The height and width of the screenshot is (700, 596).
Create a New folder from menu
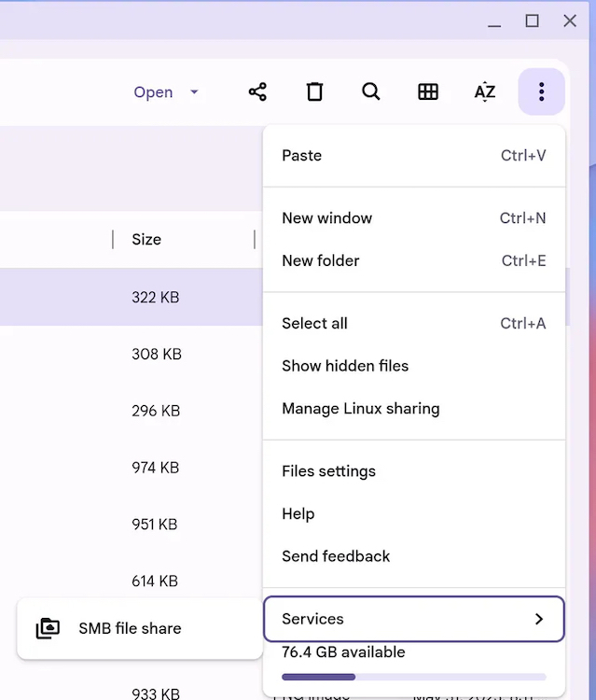click(x=321, y=260)
